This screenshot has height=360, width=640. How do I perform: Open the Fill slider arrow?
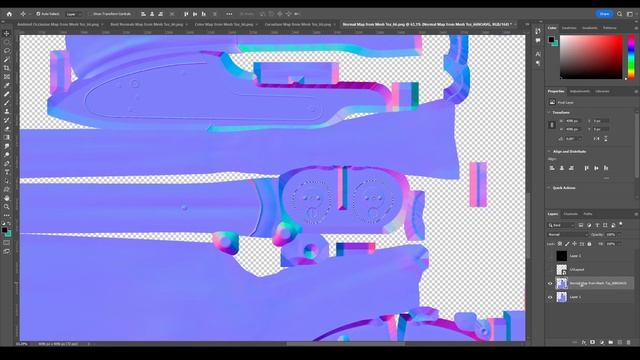(x=620, y=244)
